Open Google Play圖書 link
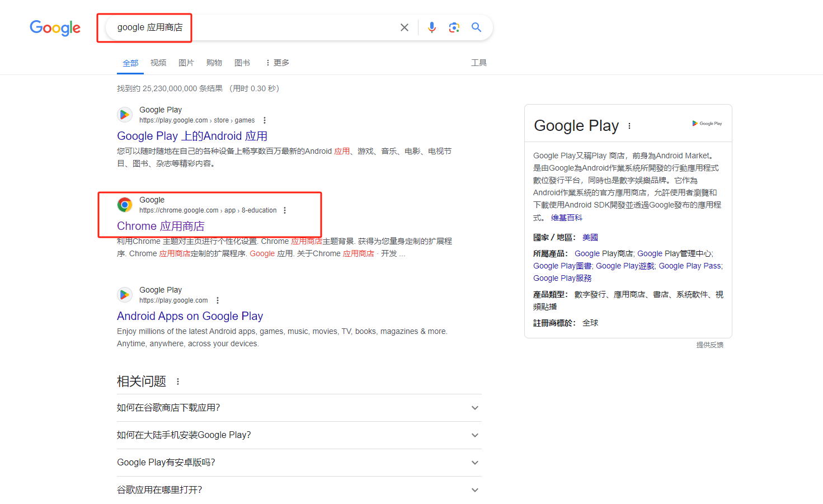The width and height of the screenshot is (823, 504). point(562,266)
